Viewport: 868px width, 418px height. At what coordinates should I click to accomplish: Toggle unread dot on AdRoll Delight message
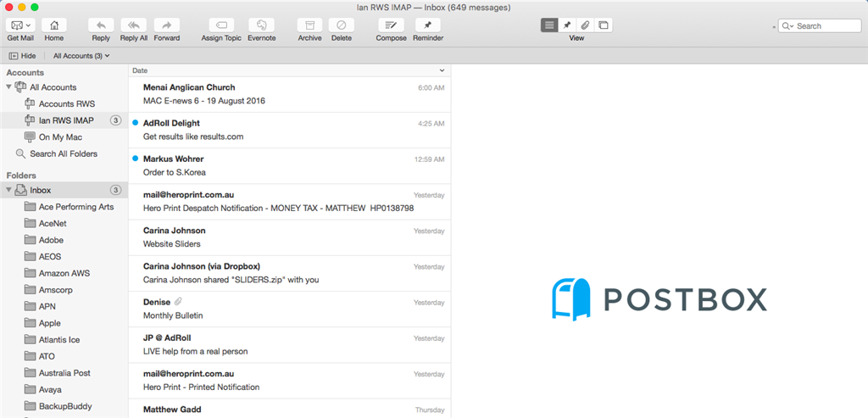pos(136,123)
